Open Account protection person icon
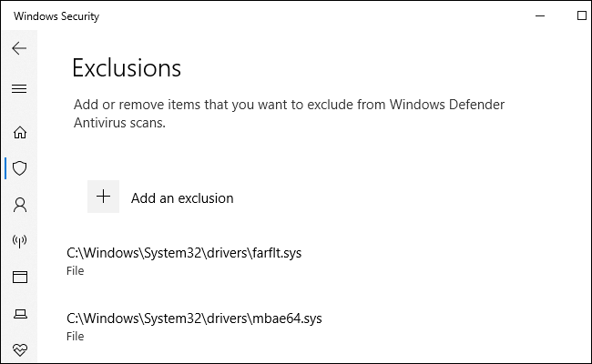Image resolution: width=592 pixels, height=364 pixels. pyautogui.click(x=19, y=205)
